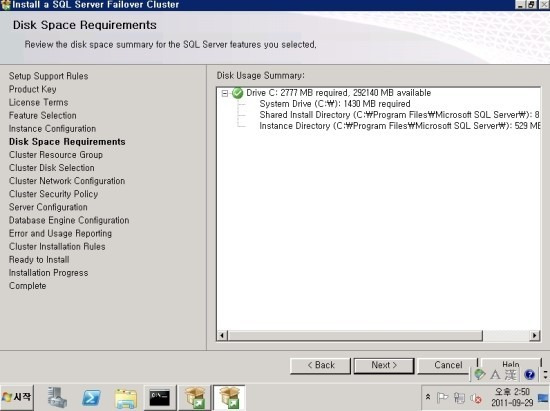The width and height of the screenshot is (550, 411).
Task: Click the green check icon for Drive C
Action: click(x=237, y=93)
